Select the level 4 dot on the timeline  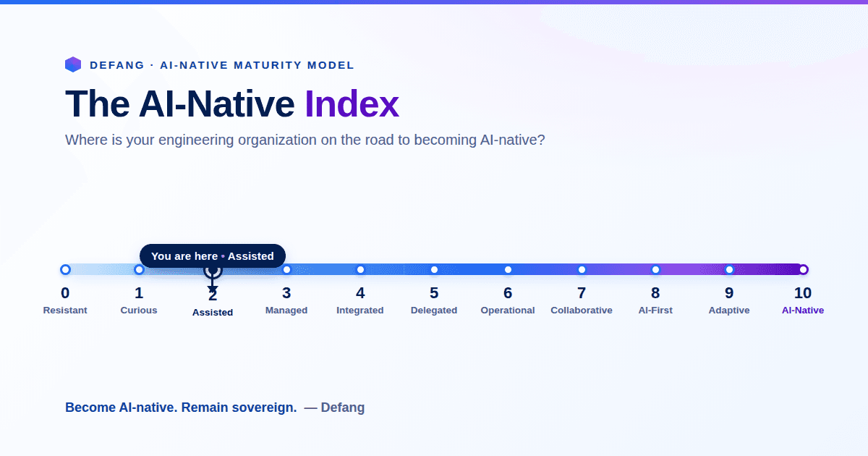(x=360, y=269)
